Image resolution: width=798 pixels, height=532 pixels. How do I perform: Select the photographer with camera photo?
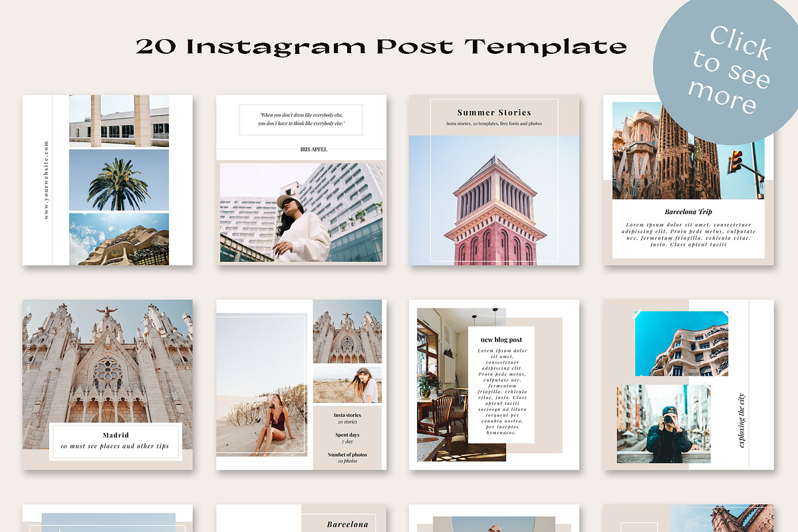[664, 424]
